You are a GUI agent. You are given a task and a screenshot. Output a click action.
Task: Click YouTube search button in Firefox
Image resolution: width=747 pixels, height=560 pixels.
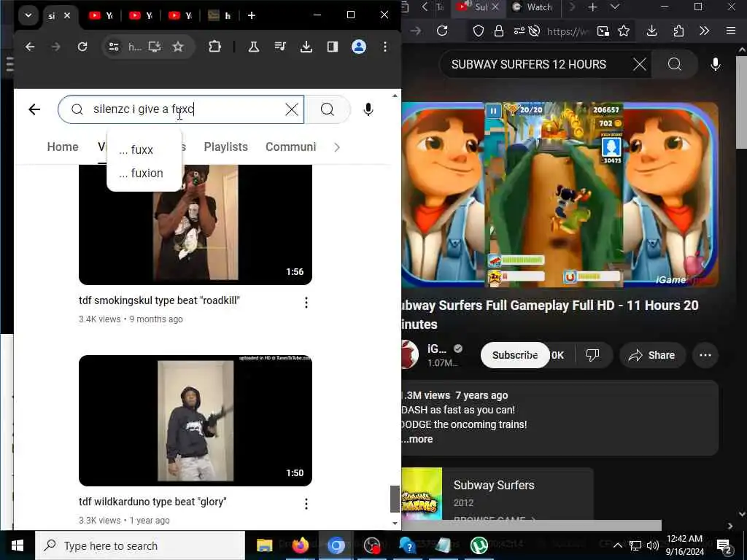pyautogui.click(x=675, y=64)
